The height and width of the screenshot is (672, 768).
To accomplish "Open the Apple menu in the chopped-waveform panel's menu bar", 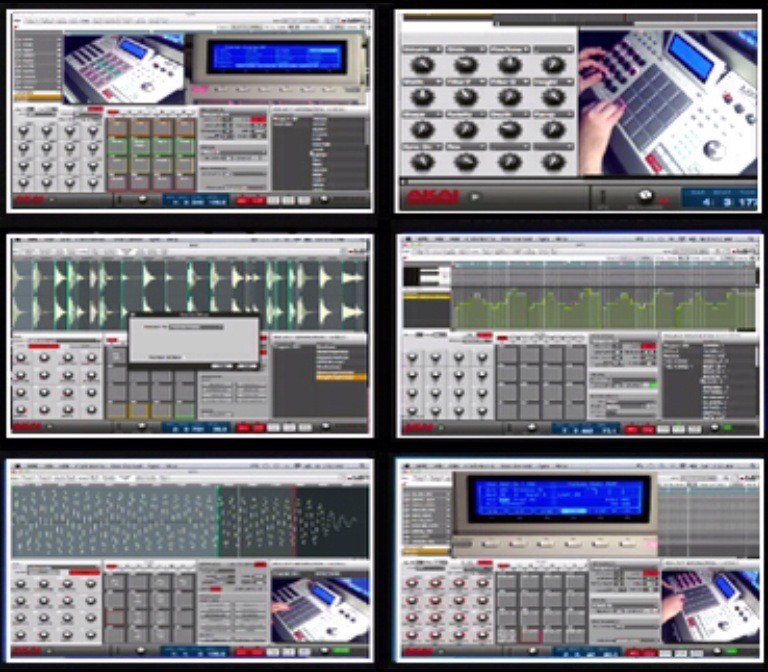I will coord(17,240).
